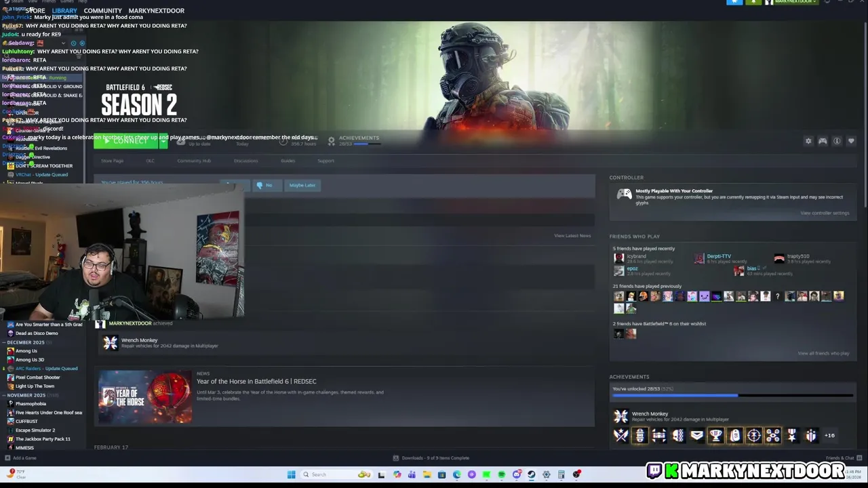
Task: Select Dead as Disco Demo in library
Action: click(x=37, y=333)
